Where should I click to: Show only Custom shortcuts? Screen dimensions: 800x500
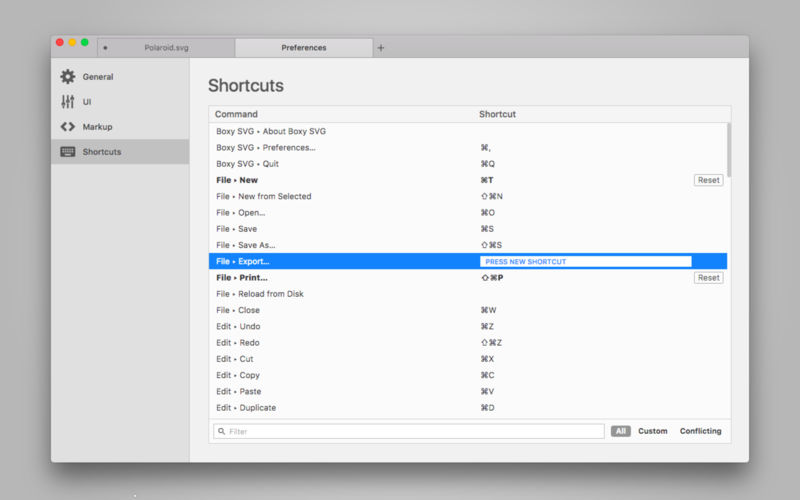click(x=653, y=431)
